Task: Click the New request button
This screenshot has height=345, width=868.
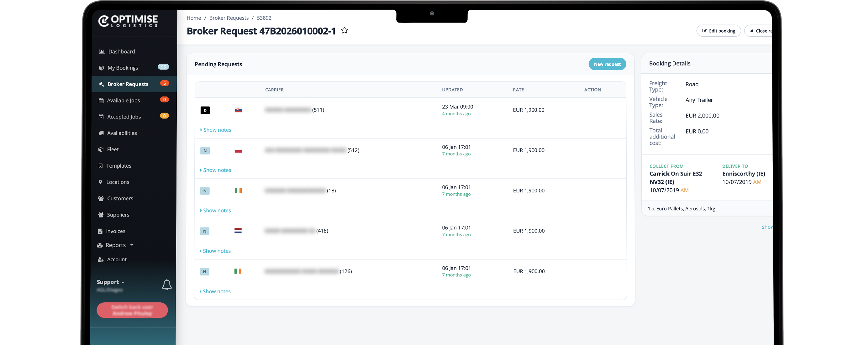Action: 607,64
